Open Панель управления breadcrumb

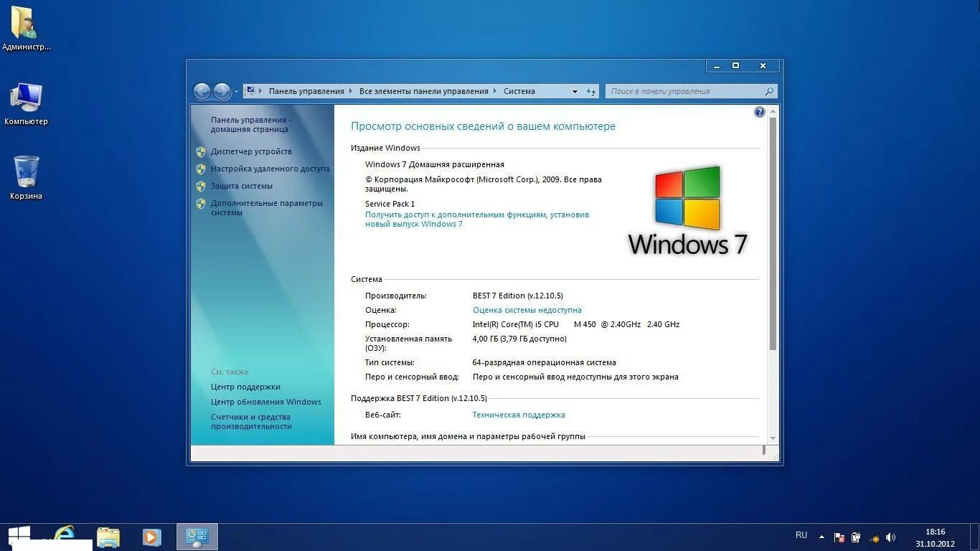click(x=306, y=91)
